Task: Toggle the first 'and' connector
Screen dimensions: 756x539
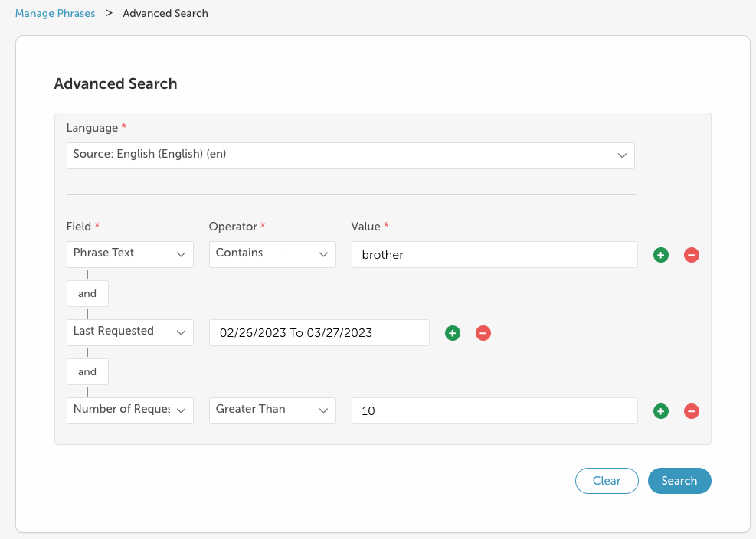Action: pyautogui.click(x=87, y=293)
